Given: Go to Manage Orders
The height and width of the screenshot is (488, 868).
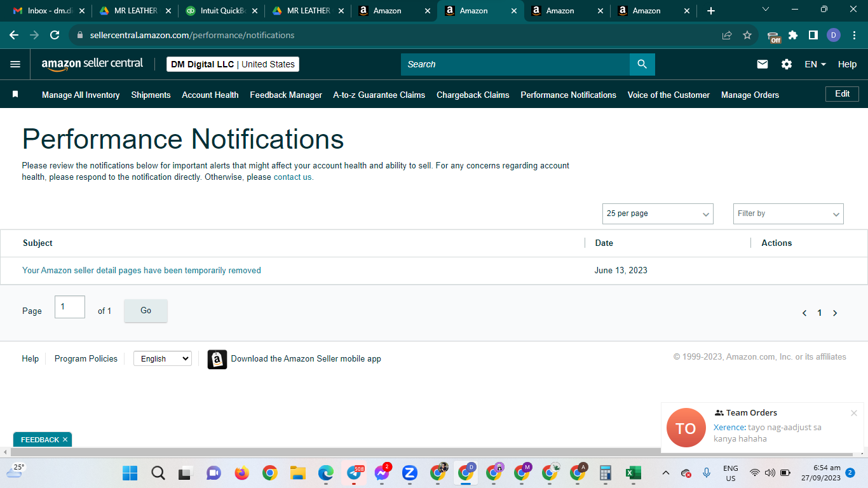Looking at the screenshot, I should [750, 95].
